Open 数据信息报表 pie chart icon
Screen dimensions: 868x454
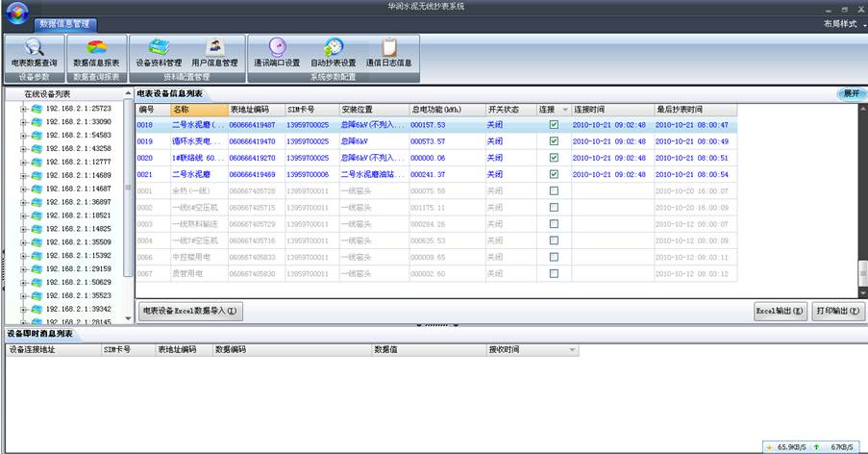click(x=97, y=47)
